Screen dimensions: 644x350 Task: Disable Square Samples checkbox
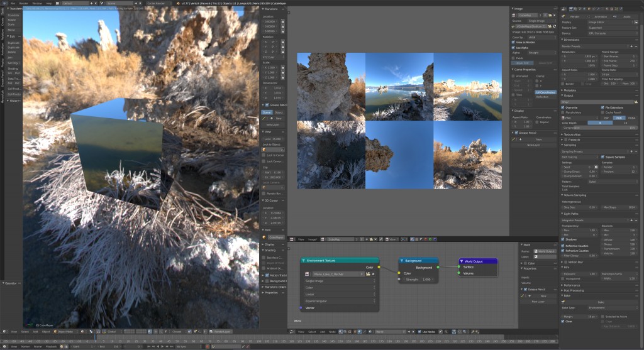pyautogui.click(x=603, y=156)
